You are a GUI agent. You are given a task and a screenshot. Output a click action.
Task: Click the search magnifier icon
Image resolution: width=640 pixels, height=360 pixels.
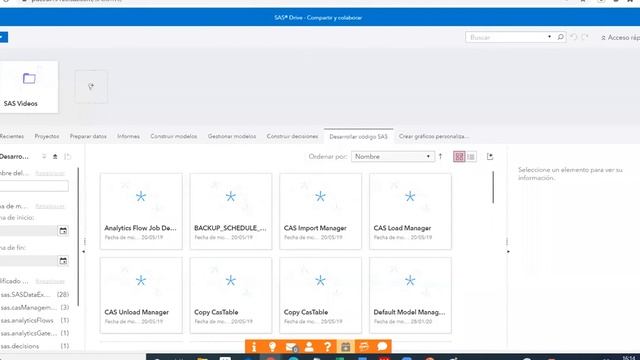(560, 37)
